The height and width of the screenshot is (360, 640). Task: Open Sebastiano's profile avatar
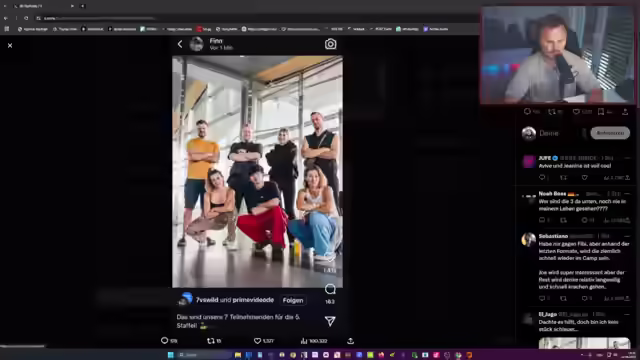pos(529,240)
